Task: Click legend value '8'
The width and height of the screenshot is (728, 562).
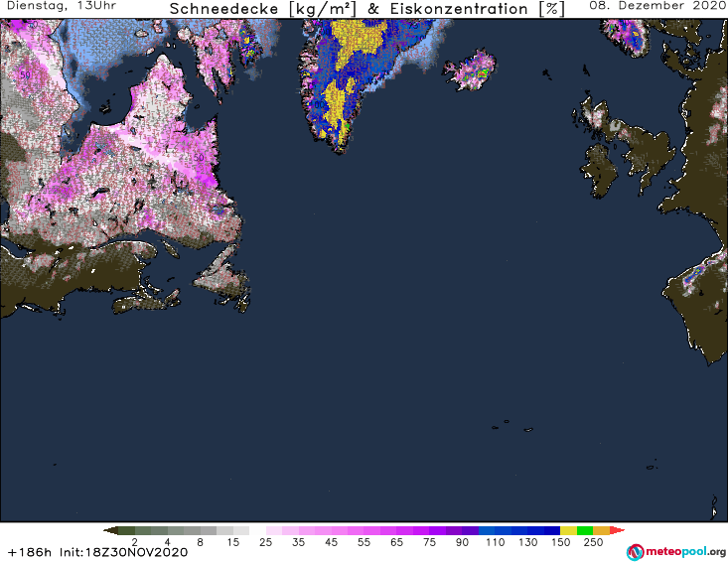Action: pyautogui.click(x=200, y=542)
